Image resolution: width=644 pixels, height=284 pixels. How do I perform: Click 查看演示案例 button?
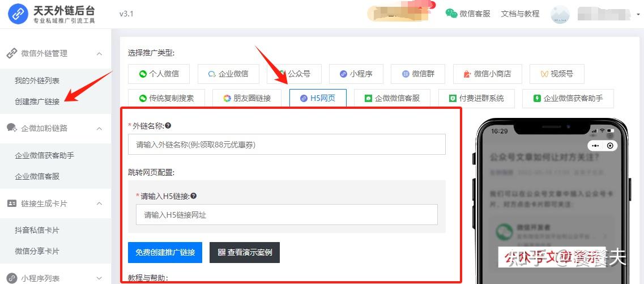tap(245, 252)
